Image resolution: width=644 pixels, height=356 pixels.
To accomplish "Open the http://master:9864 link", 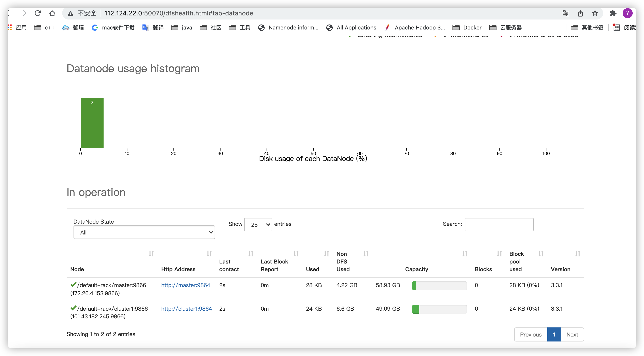I will tap(185, 285).
